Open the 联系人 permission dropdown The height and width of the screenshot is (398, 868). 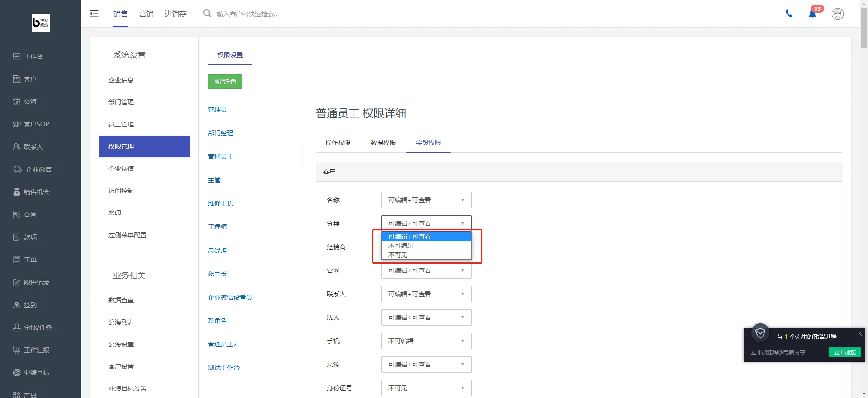(426, 294)
